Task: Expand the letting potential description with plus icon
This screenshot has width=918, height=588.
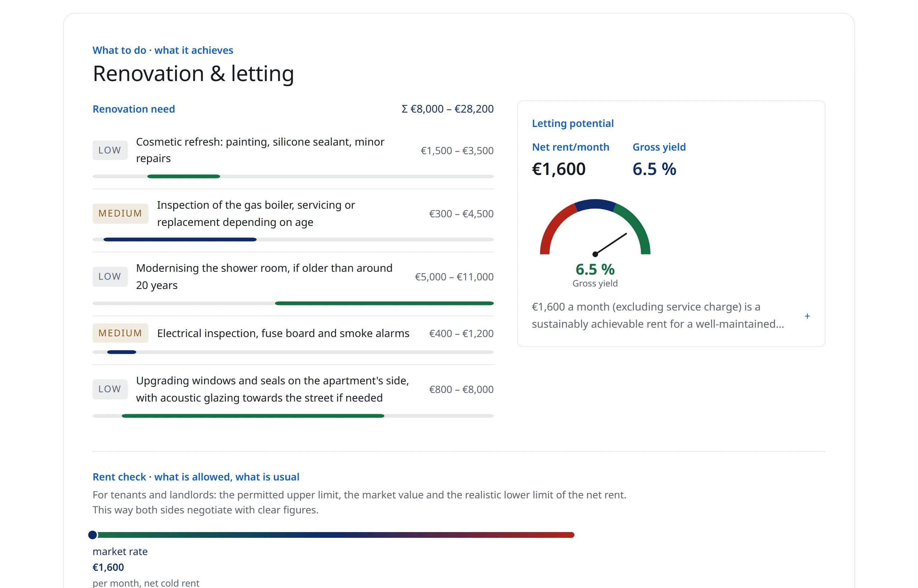Action: (x=807, y=316)
